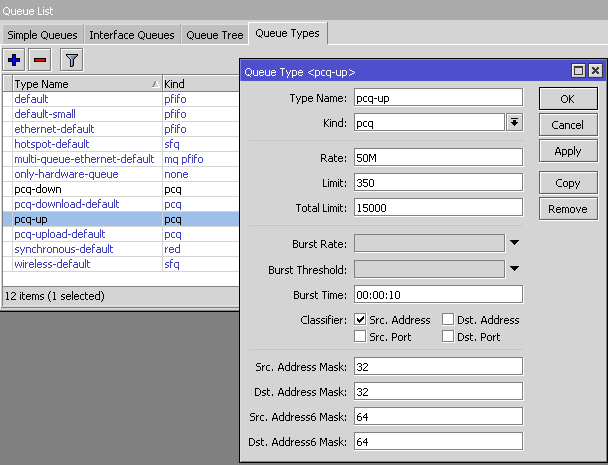This screenshot has width=608, height=465.
Task: Tick the Dst. Port classifier checkbox
Action: point(449,337)
